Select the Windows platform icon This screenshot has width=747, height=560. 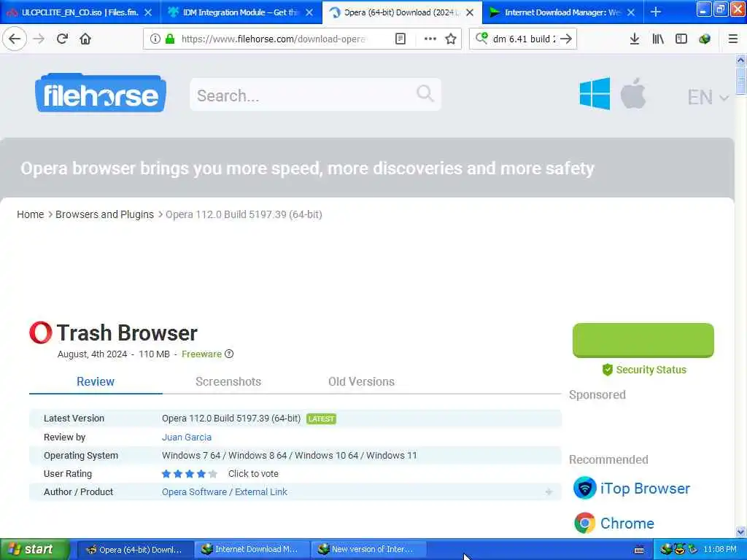(595, 94)
